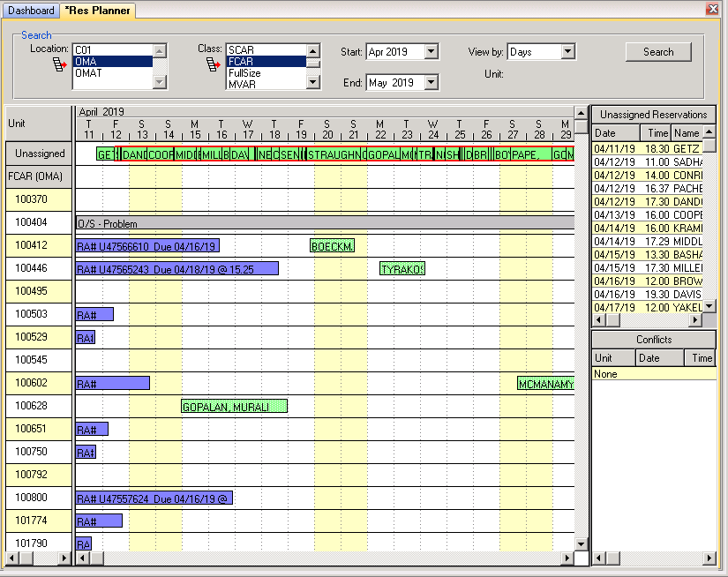Viewport: 728px width, 577px height.
Task: Click the scroll-down arrow on the Class list
Action: click(x=313, y=80)
